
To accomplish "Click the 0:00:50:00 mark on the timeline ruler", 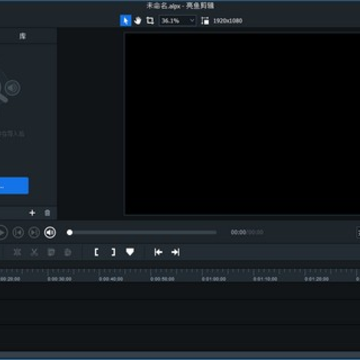I will (162, 279).
